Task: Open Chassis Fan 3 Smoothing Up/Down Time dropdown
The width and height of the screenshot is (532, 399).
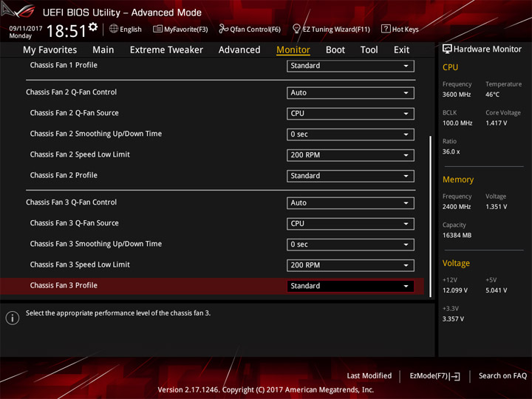Action: coord(350,245)
